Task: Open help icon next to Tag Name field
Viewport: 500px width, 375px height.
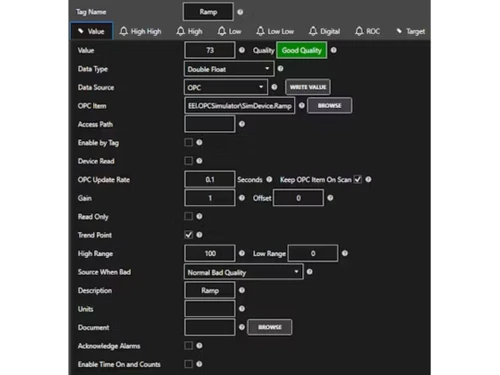Action: [x=240, y=12]
